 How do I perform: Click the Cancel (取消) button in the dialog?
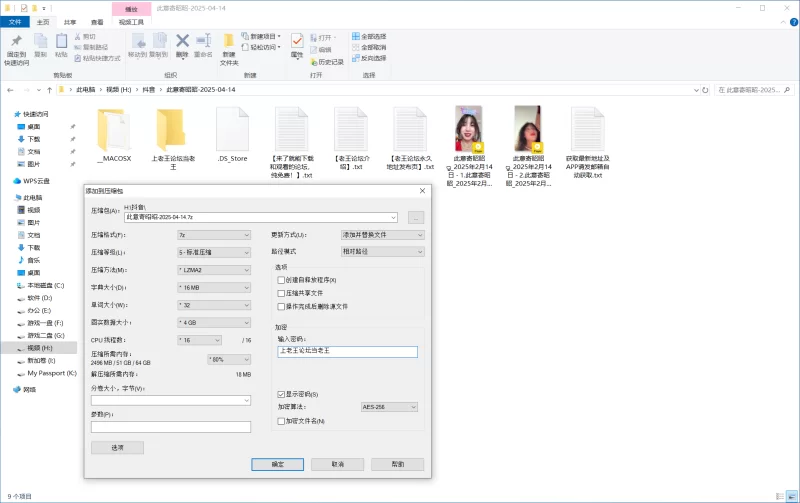click(337, 464)
